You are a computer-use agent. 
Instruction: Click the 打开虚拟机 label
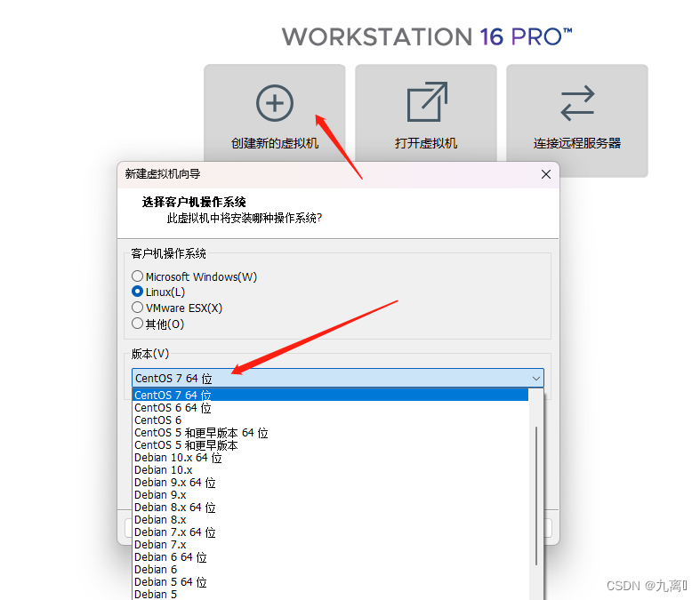(426, 143)
